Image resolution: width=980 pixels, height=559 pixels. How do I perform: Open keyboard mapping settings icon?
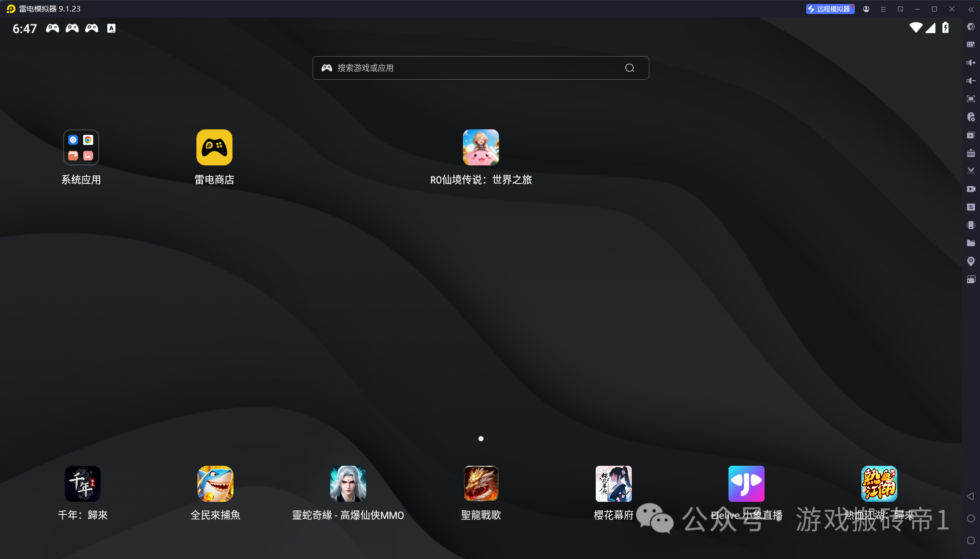point(970,45)
